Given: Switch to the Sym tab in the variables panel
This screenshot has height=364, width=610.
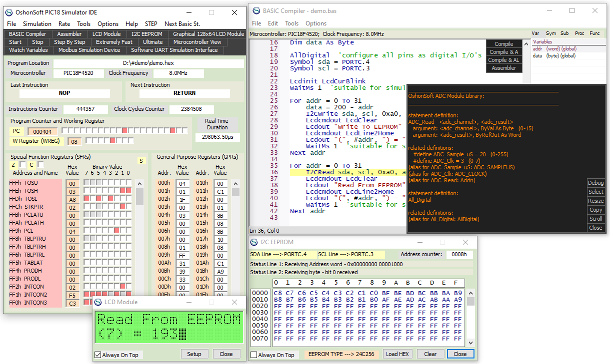Looking at the screenshot, I should click(550, 33).
